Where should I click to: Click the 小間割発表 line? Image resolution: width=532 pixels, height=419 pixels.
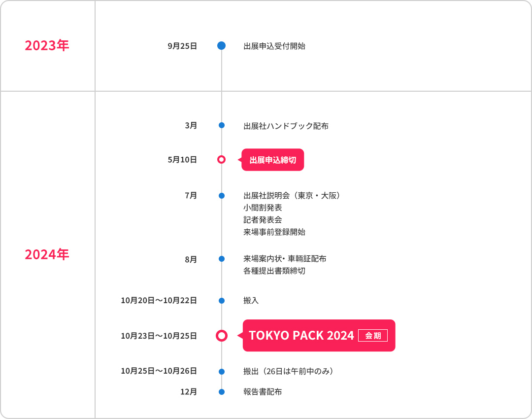point(263,208)
